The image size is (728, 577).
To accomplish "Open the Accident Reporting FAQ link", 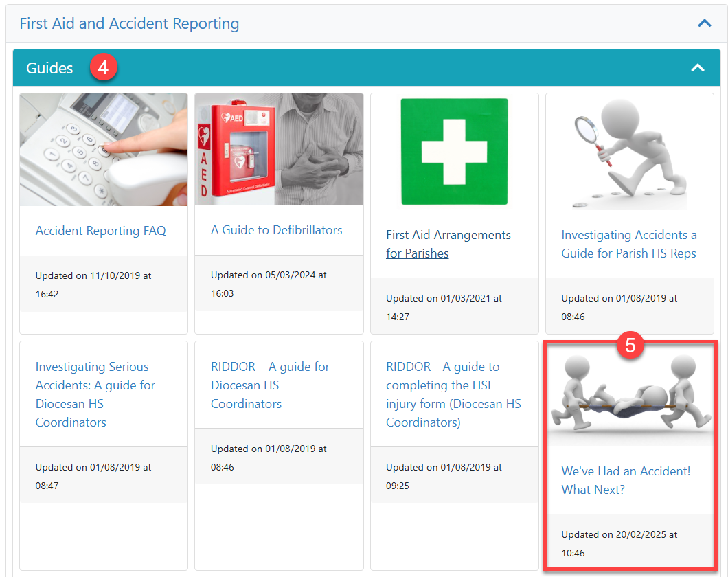I will [100, 231].
